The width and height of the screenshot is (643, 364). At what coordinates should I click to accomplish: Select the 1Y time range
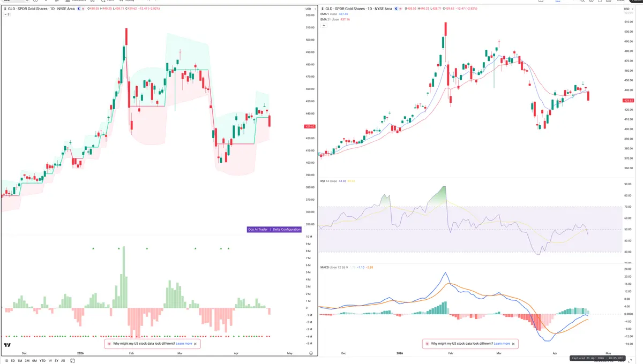click(50, 361)
